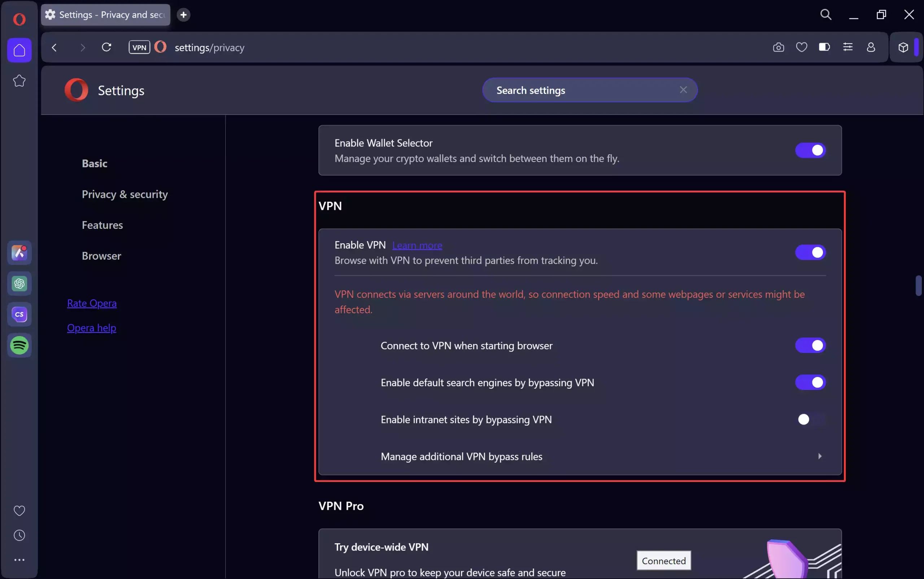Open the VPN badge in address bar
The image size is (924, 579).
[139, 47]
